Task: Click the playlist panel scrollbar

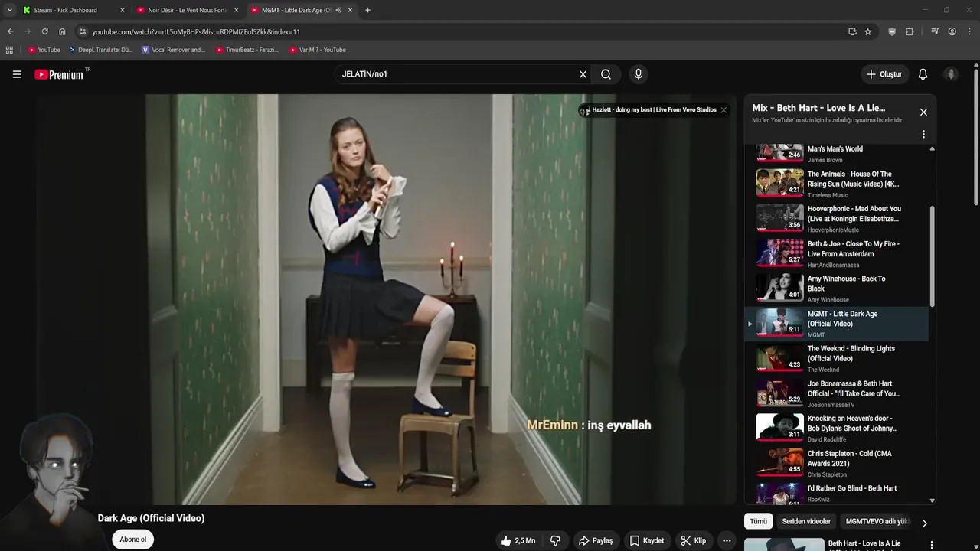Action: coord(932,256)
